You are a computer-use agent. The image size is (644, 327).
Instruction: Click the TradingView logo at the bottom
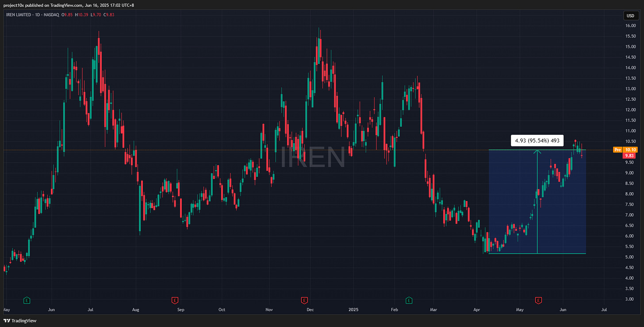[x=20, y=321]
